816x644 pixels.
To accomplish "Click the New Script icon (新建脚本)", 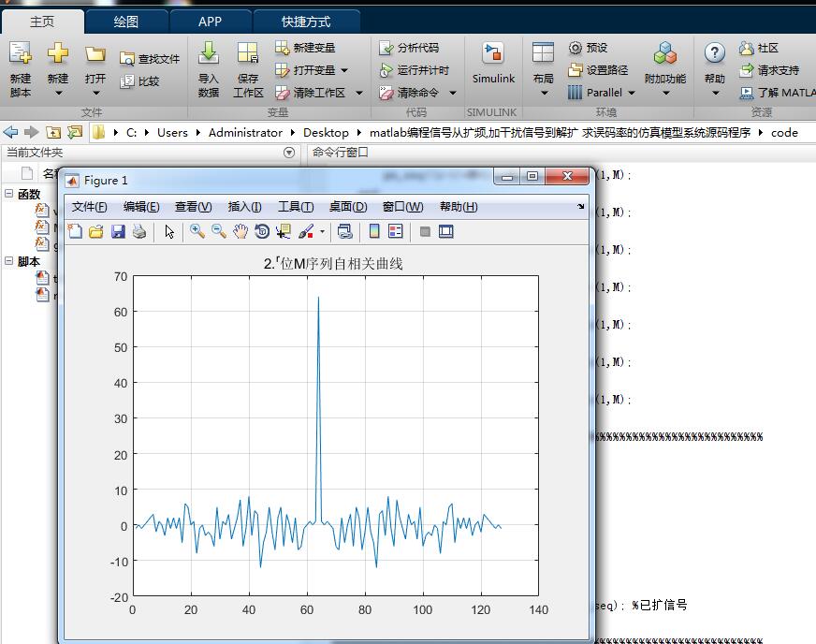I will [x=21, y=53].
